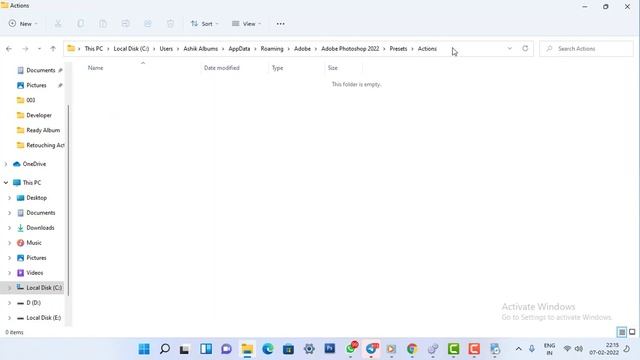Screen dimensions: 640x360
Task: Refresh the Actions folder
Action: [x=525, y=49]
